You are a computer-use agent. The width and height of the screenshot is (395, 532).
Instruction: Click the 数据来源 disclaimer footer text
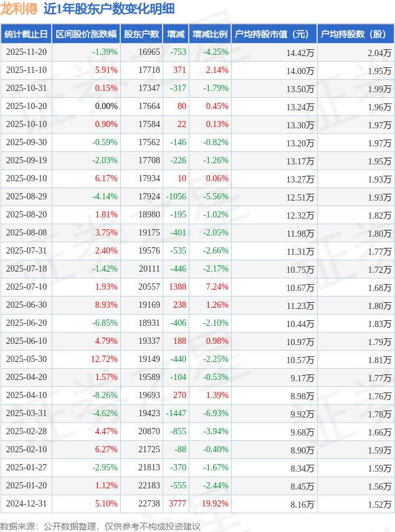[x=100, y=526]
